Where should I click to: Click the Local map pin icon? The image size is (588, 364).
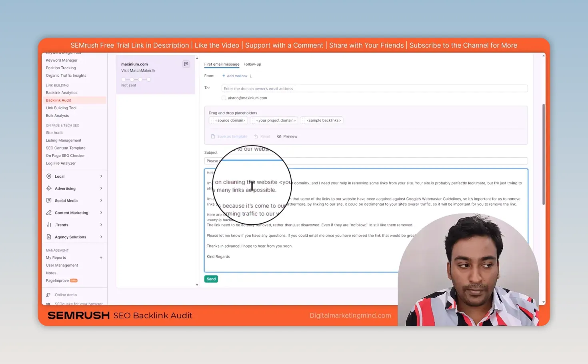pos(49,176)
